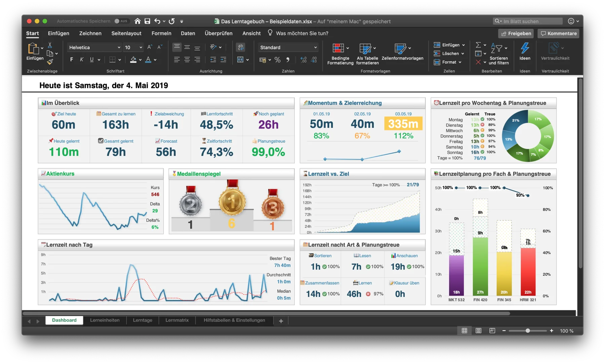
Task: Click the Format Painter brush icon
Action: [x=50, y=62]
